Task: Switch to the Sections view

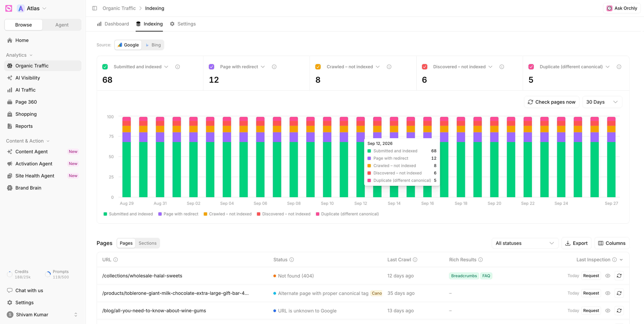Action: 148,243
